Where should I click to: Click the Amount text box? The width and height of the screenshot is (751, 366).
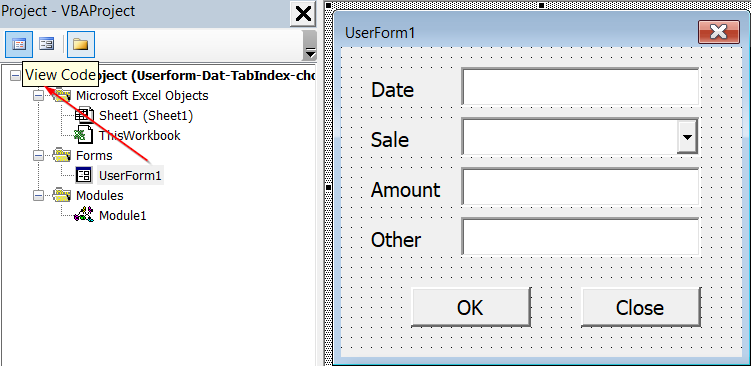click(580, 187)
